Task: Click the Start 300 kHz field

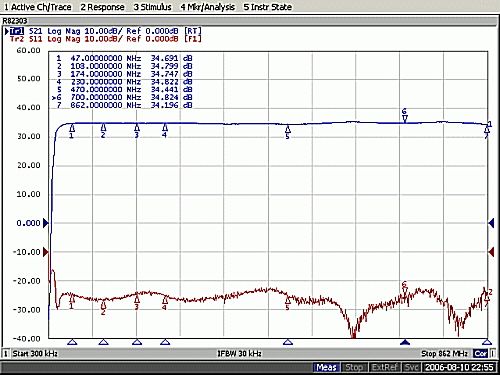Action: point(35,353)
